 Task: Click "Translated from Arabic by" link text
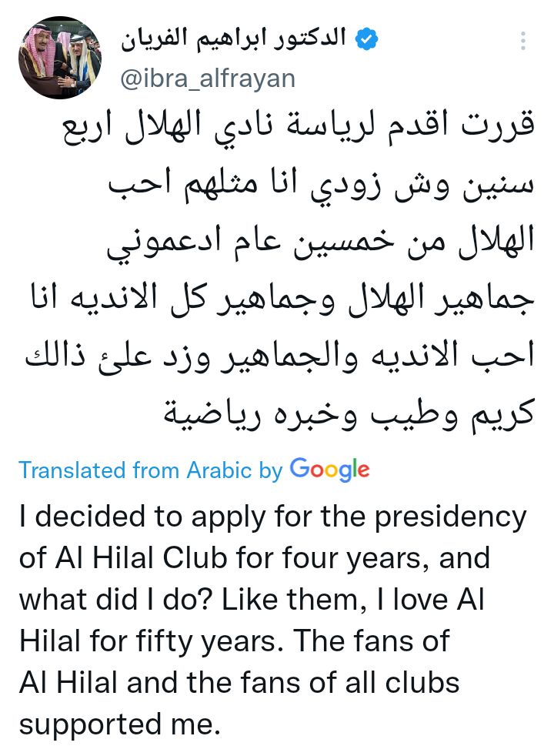tap(151, 470)
